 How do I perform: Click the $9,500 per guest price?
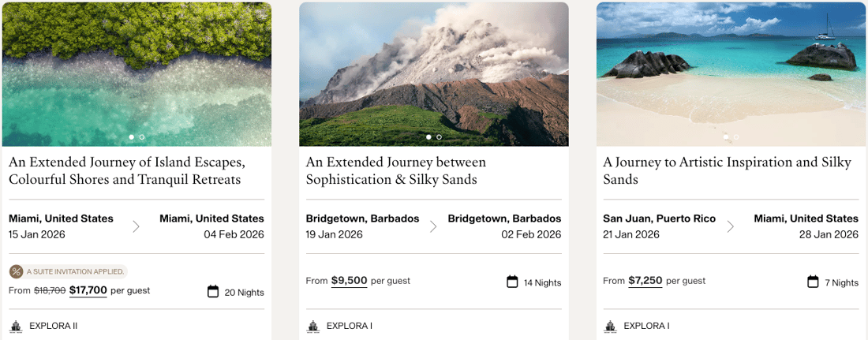pyautogui.click(x=349, y=280)
